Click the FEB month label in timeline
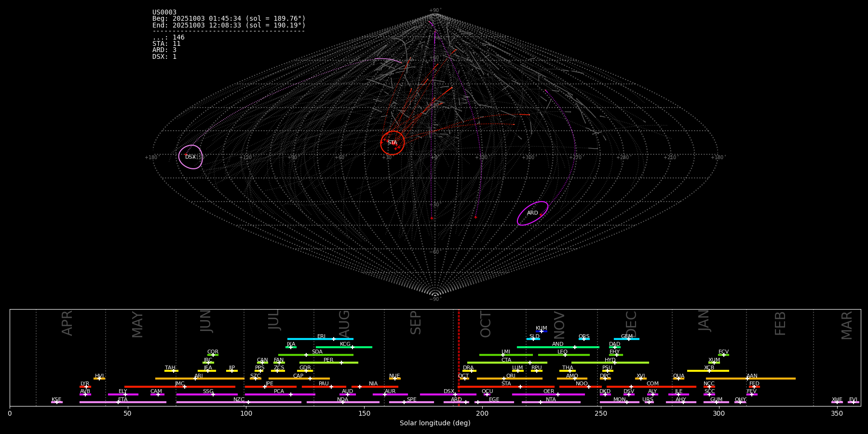The width and height of the screenshot is (868, 434). tap(780, 323)
